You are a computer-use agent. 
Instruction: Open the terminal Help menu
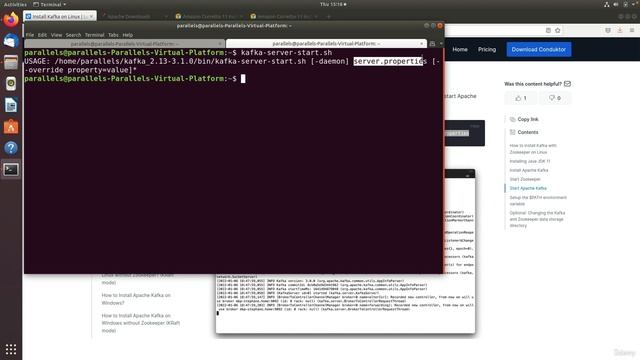coord(127,35)
